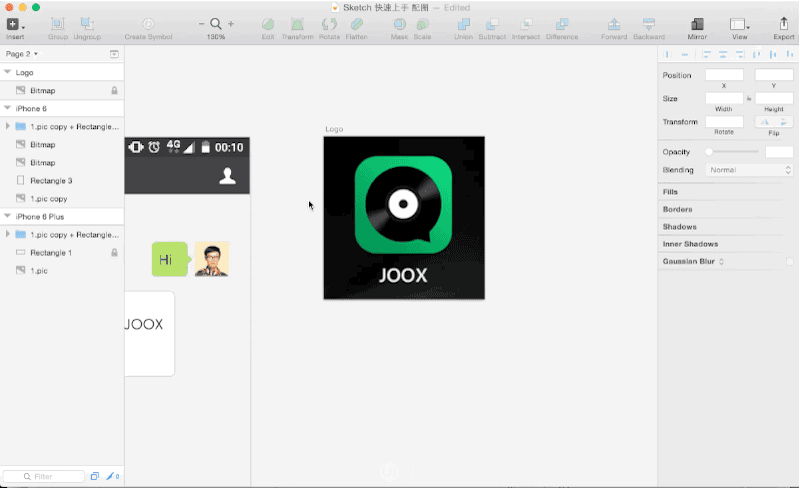Apply the Intersect boolean operation
The image size is (800, 488).
526,24
